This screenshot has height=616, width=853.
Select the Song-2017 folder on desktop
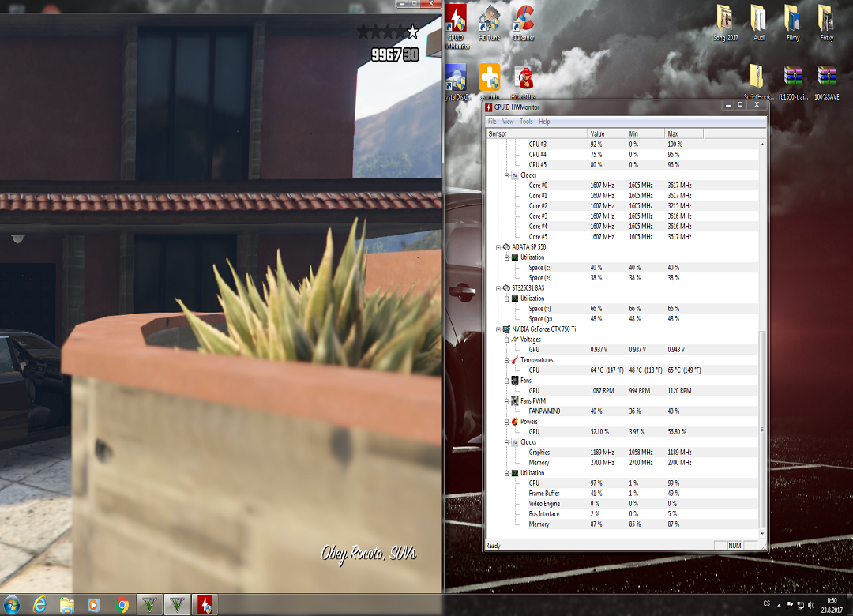(726, 23)
